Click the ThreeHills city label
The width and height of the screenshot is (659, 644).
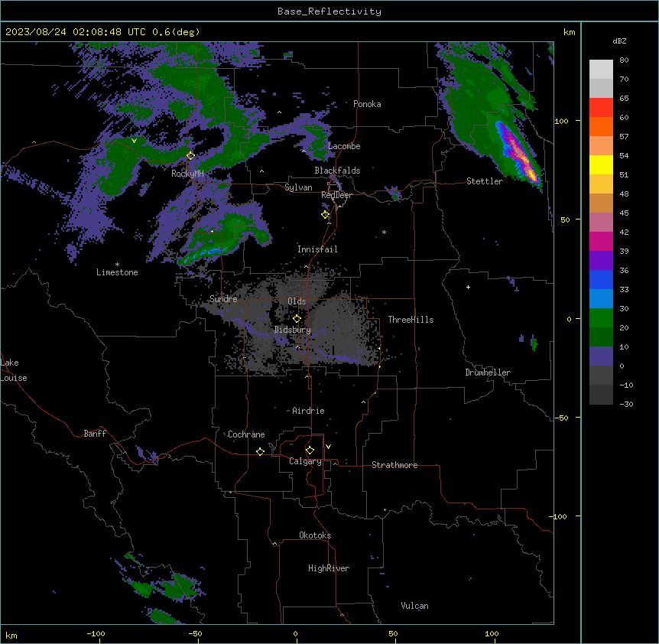coord(411,320)
